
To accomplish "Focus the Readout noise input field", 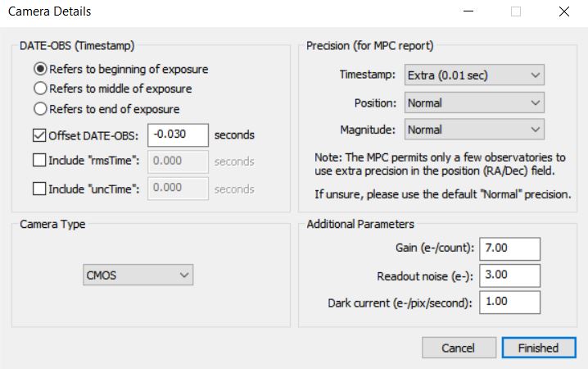I will (x=511, y=276).
